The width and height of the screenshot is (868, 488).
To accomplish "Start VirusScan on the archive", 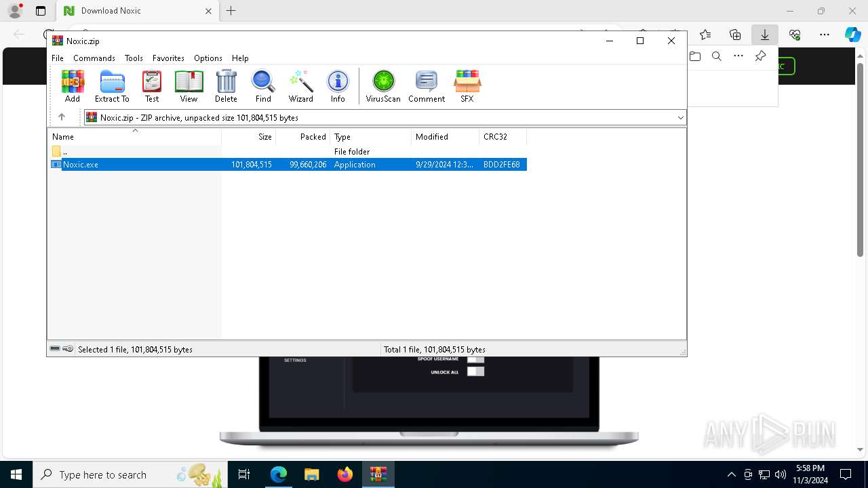I will 383,86.
